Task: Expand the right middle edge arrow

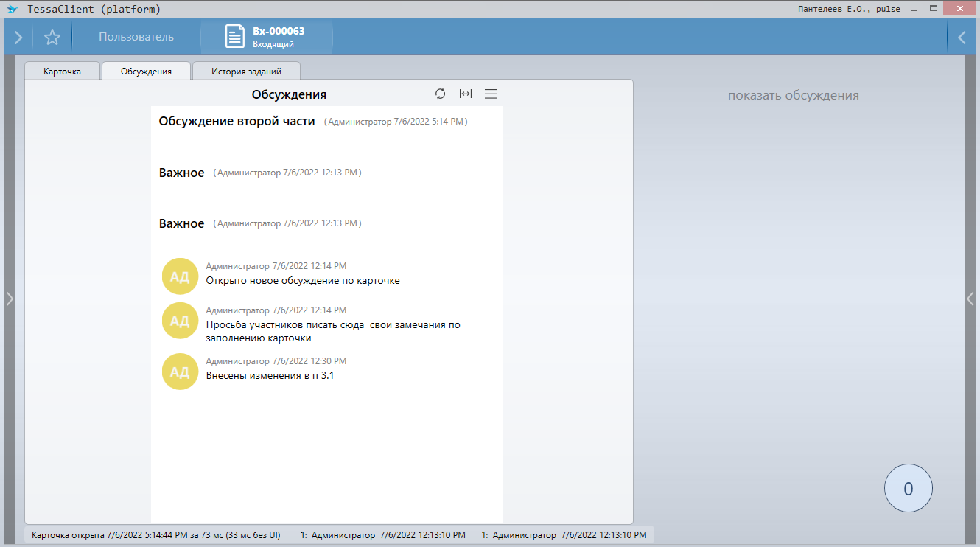Action: [x=970, y=299]
